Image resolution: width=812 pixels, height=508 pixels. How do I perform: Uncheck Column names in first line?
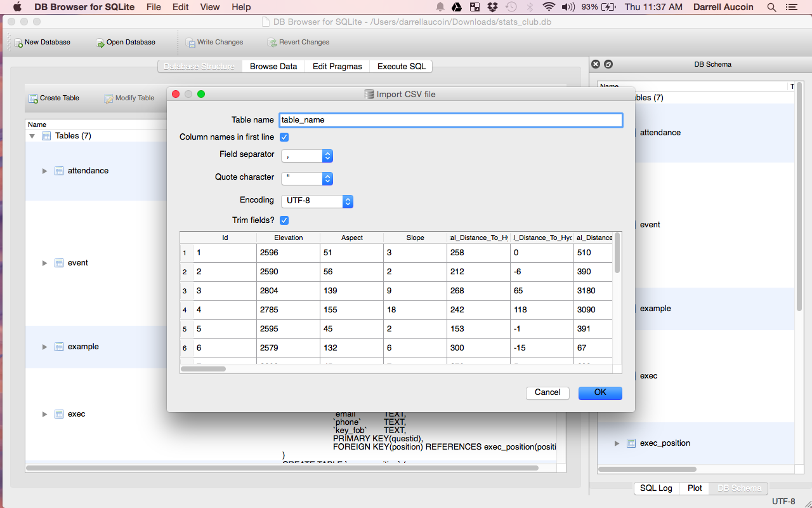pos(284,137)
